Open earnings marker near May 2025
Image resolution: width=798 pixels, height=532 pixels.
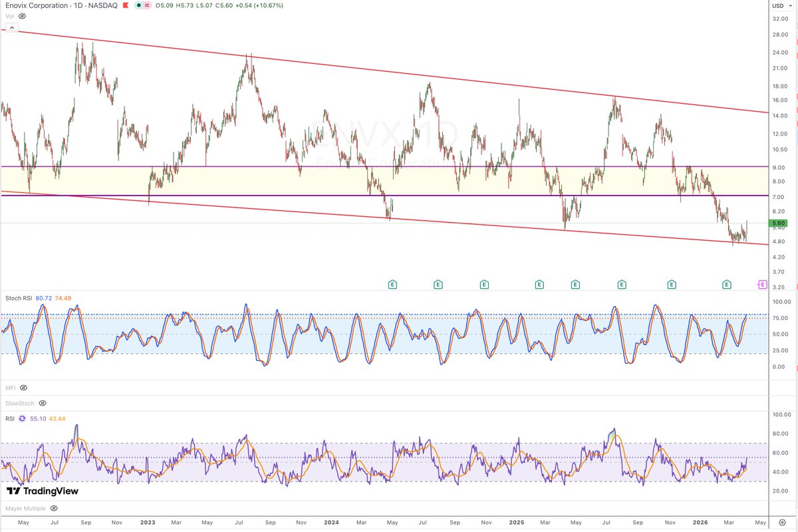(x=575, y=285)
